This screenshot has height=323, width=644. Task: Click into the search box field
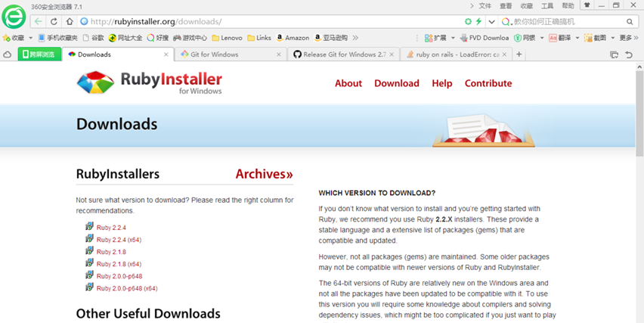pos(569,22)
